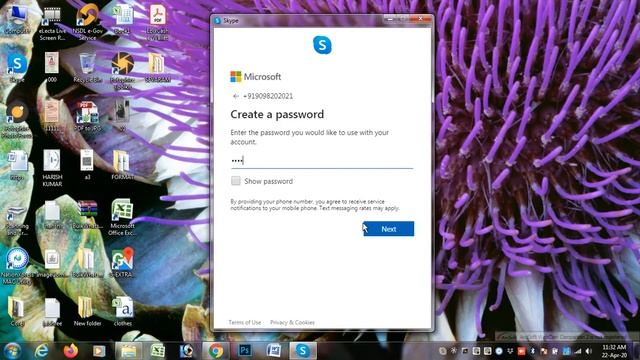Click the Skype logo in sign-up window
This screenshot has height=360, width=640.
322,45
